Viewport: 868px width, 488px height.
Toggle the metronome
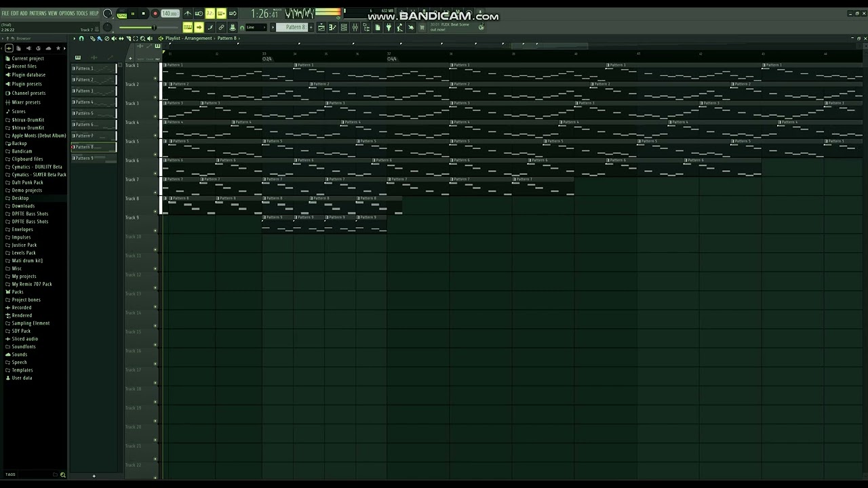(188, 14)
